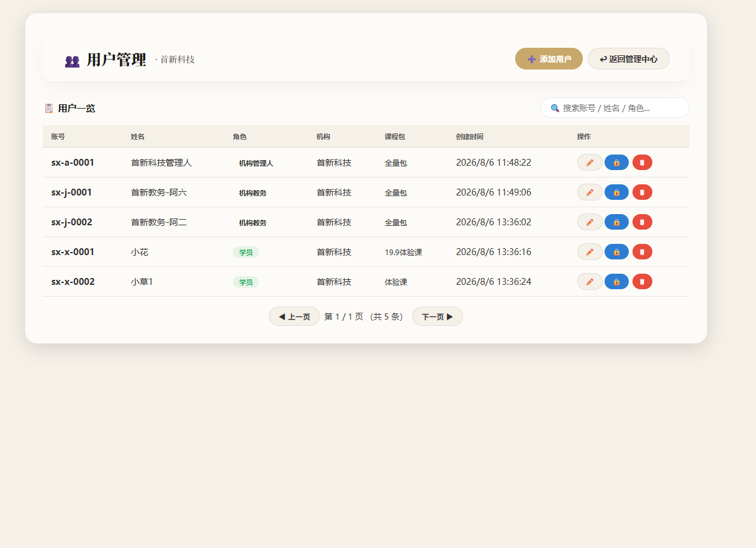Image resolution: width=756 pixels, height=548 pixels.
Task: Select account cell sx-j-0002
Action: point(71,222)
